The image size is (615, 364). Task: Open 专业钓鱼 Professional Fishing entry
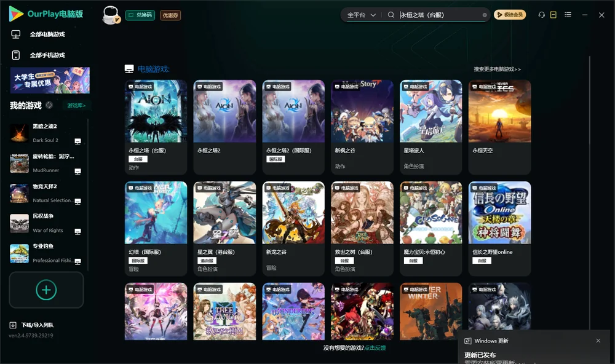(x=46, y=253)
